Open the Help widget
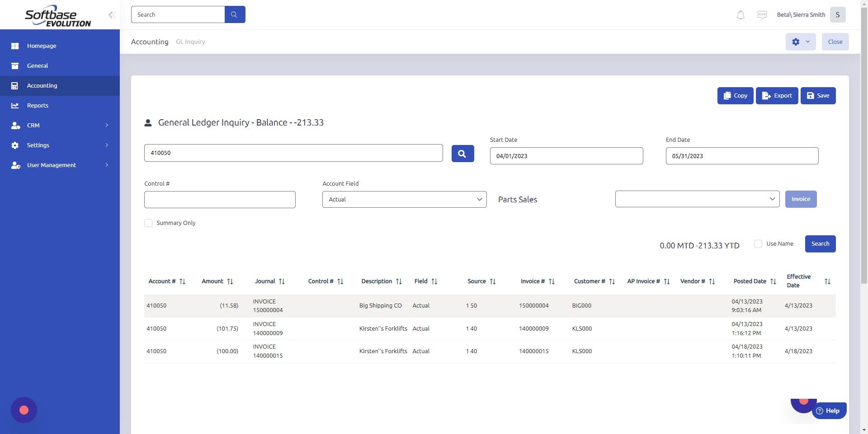 click(829, 411)
